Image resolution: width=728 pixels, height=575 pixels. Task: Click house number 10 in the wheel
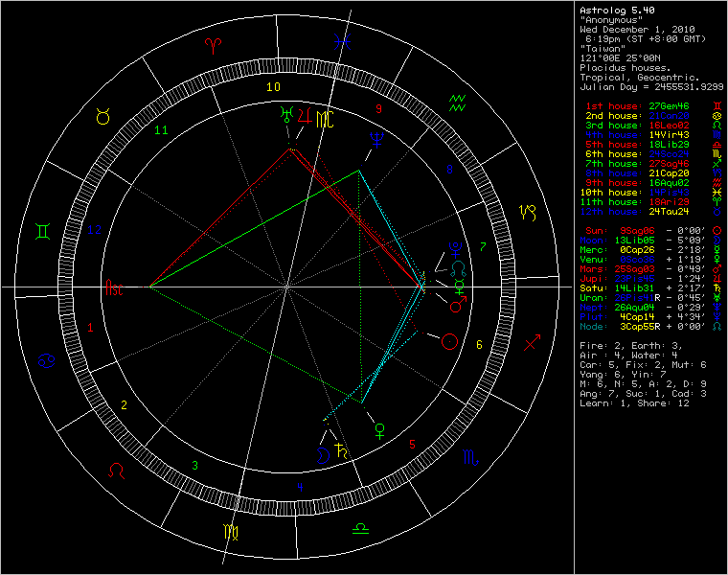point(273,87)
